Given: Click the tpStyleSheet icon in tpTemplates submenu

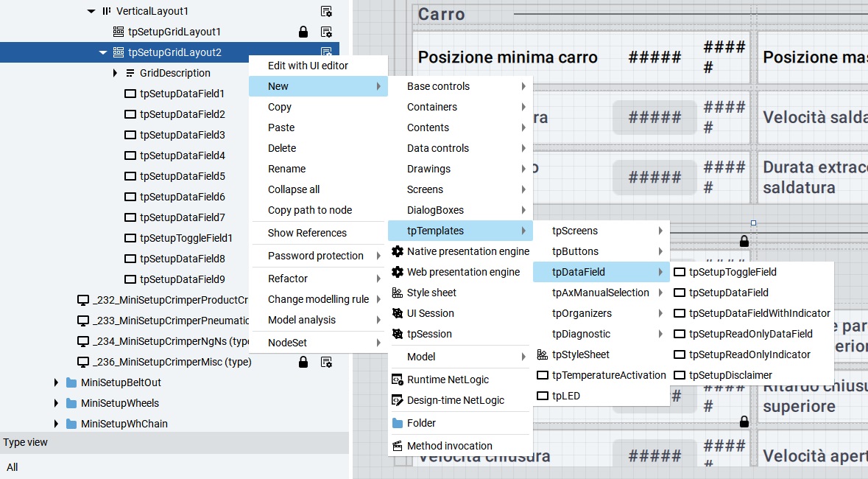Looking at the screenshot, I should (543, 354).
